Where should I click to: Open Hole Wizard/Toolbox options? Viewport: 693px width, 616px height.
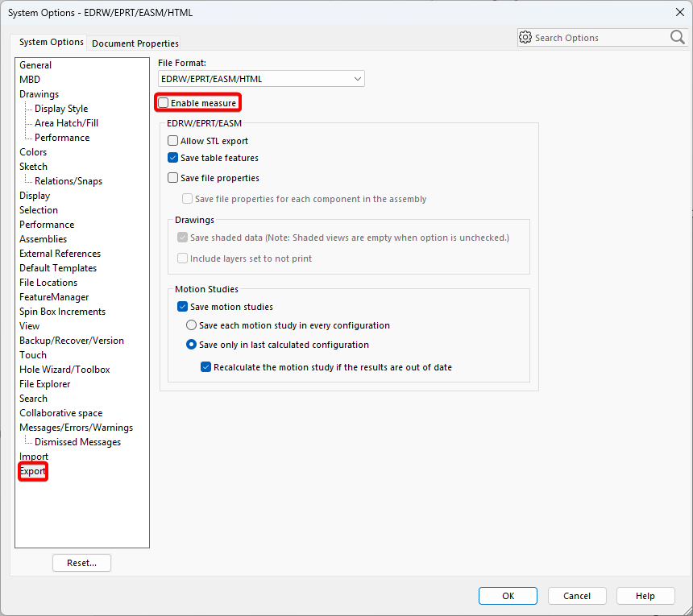pyautogui.click(x=64, y=370)
